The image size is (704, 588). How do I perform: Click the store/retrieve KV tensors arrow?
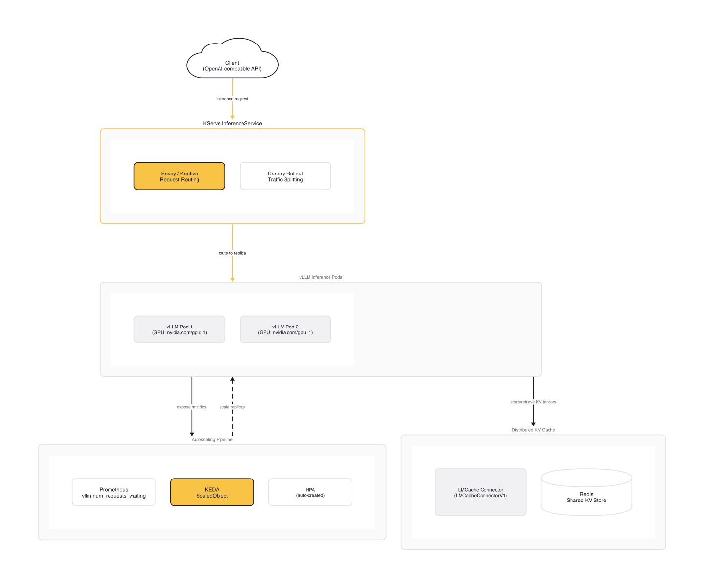tap(533, 402)
